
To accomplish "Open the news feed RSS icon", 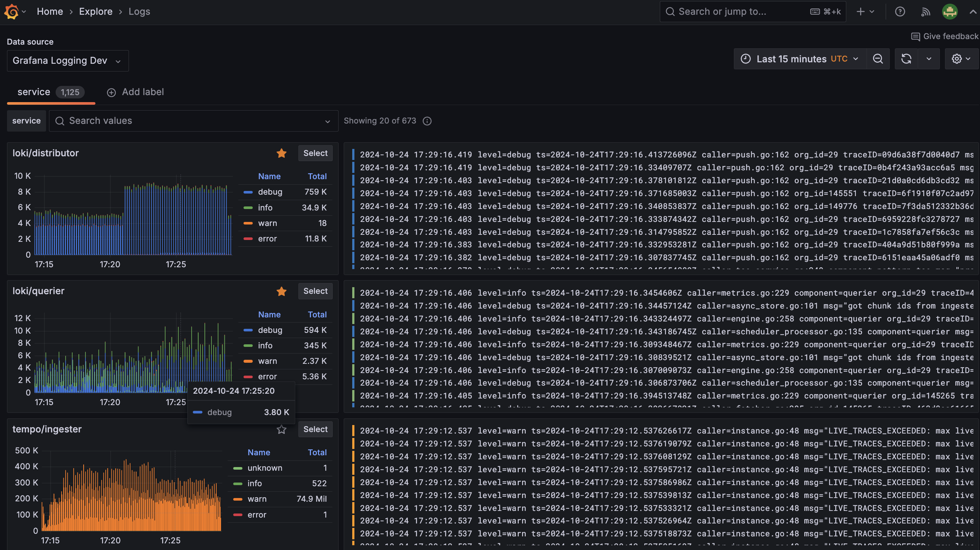I will (x=925, y=12).
